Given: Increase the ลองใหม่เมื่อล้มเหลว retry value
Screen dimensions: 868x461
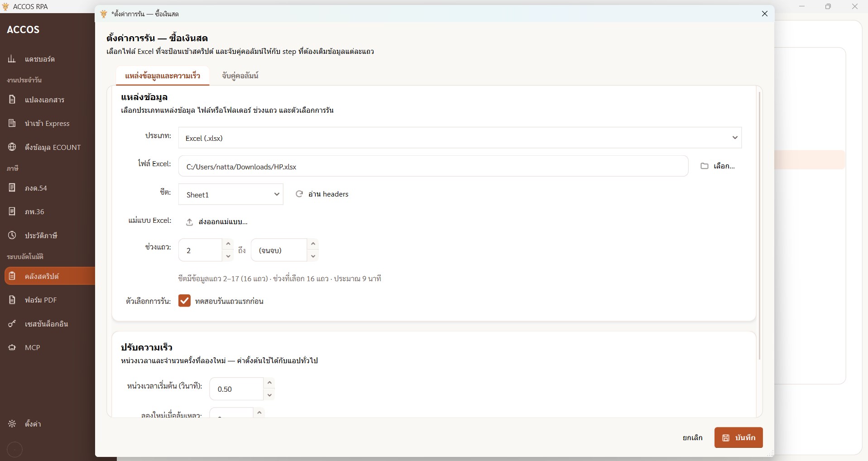Looking at the screenshot, I should (x=259, y=413).
